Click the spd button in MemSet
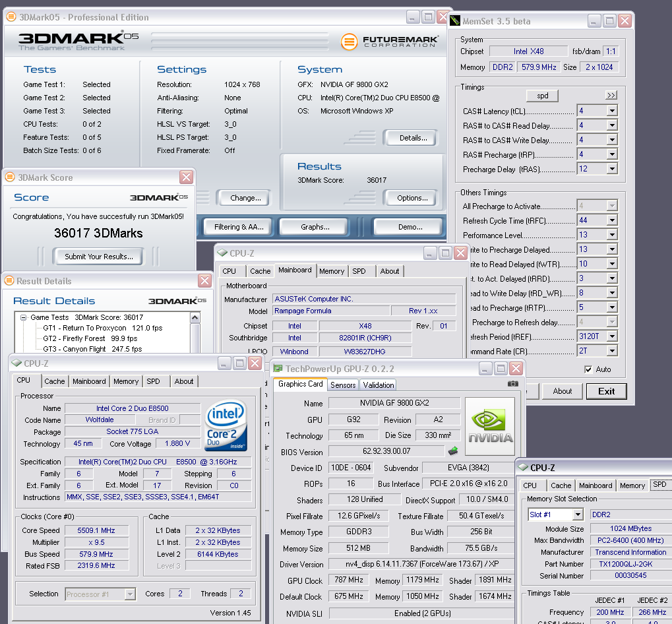Image resolution: width=672 pixels, height=624 pixels. click(x=542, y=95)
